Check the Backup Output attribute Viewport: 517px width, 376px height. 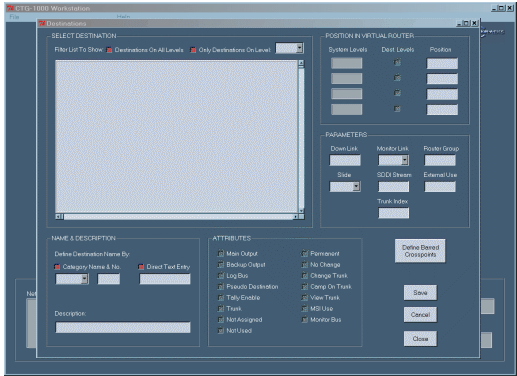click(x=220, y=264)
